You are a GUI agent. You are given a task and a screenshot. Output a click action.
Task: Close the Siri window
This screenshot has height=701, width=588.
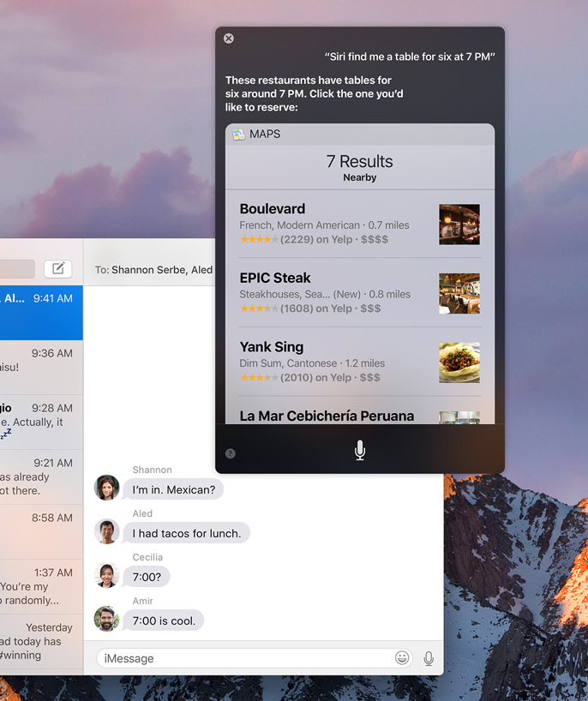229,39
